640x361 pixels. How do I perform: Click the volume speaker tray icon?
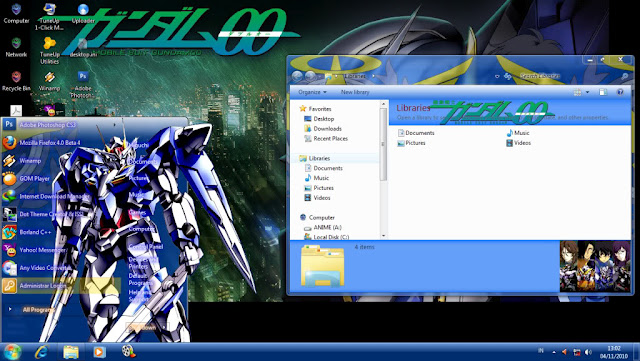(x=588, y=352)
